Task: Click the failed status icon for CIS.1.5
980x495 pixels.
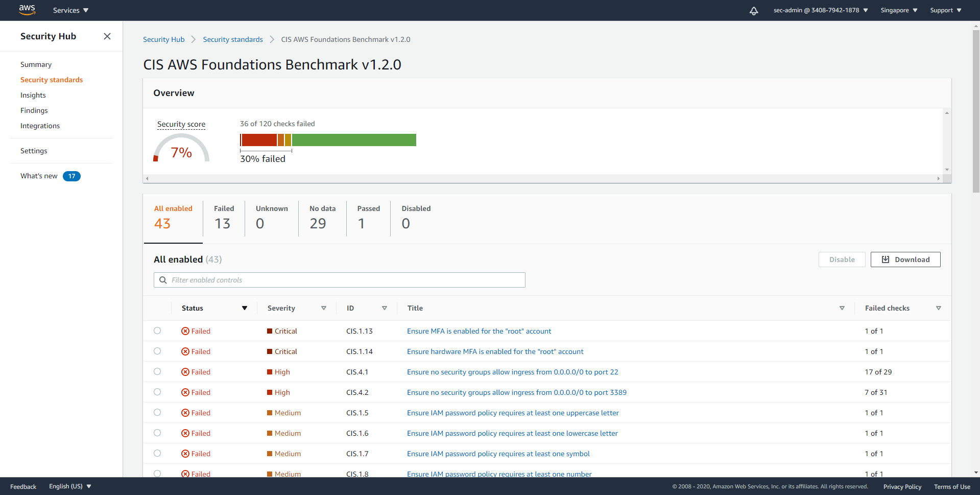Action: [185, 413]
